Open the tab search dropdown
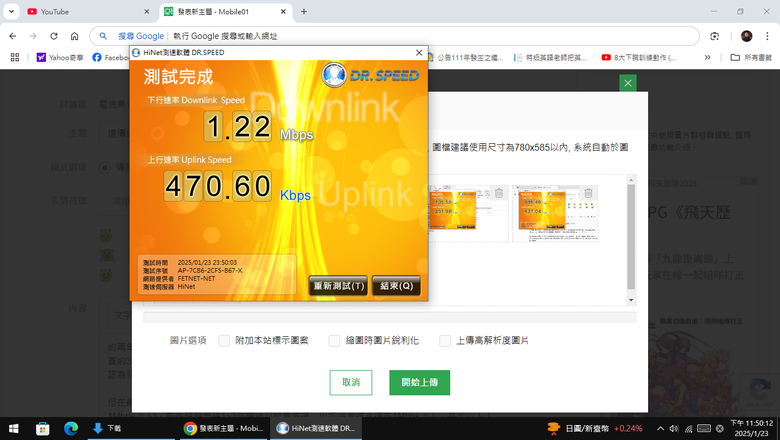Image resolution: width=780 pixels, height=440 pixels. (x=11, y=11)
